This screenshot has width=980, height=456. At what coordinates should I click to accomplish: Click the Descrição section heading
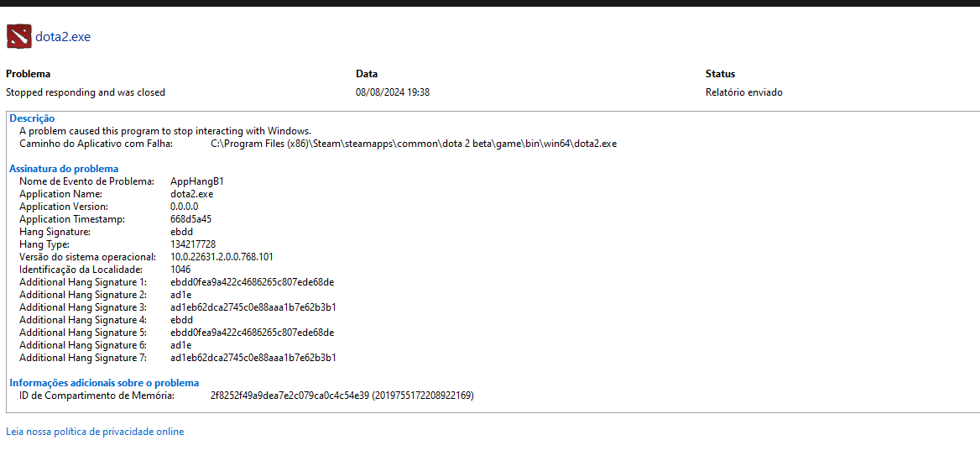point(32,118)
